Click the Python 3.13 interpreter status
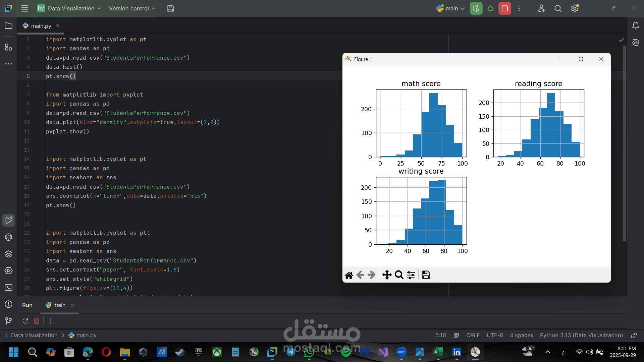The height and width of the screenshot is (362, 644). [x=581, y=336]
